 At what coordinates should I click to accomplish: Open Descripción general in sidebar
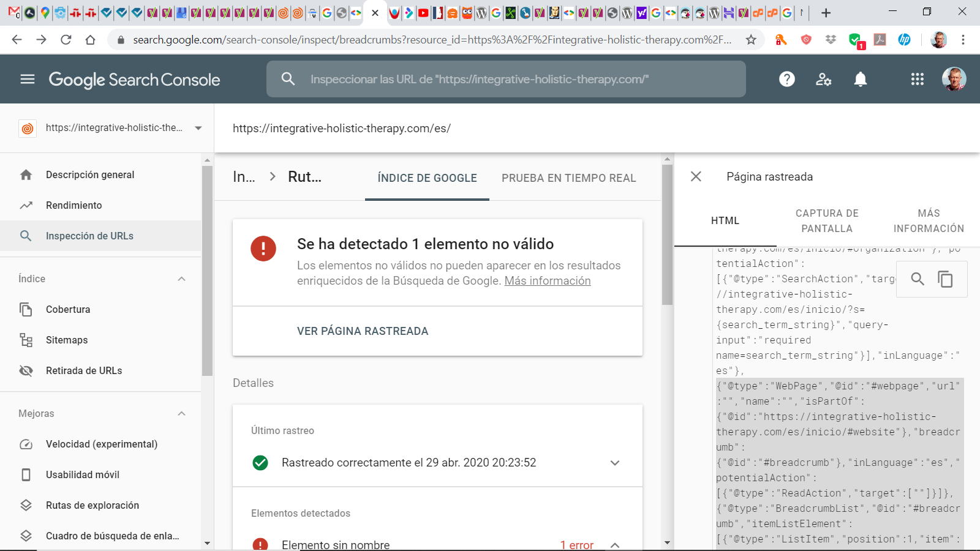(100, 174)
